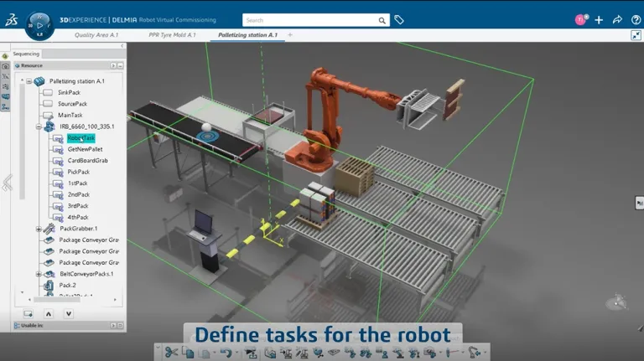Screen dimensions: 644x361
Task: Select the PickPack task in tree
Action: [79, 172]
